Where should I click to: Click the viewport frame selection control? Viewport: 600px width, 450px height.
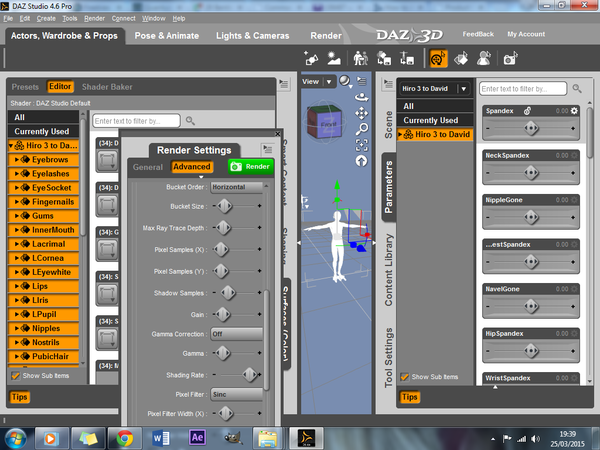pos(362,145)
